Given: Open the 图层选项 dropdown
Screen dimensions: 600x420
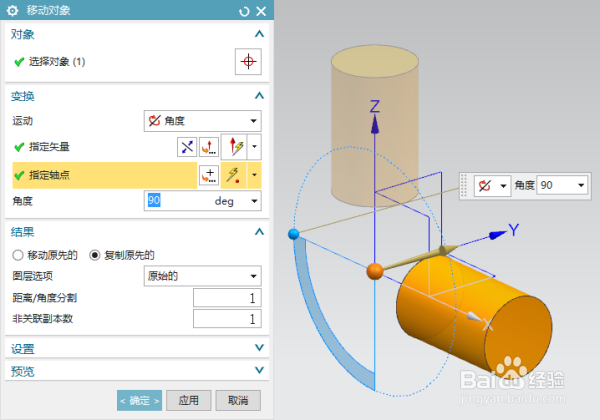Looking at the screenshot, I should [x=202, y=276].
